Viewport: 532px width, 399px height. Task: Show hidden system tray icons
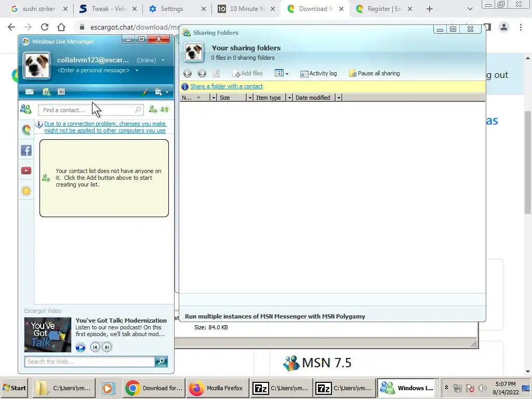pos(446,387)
